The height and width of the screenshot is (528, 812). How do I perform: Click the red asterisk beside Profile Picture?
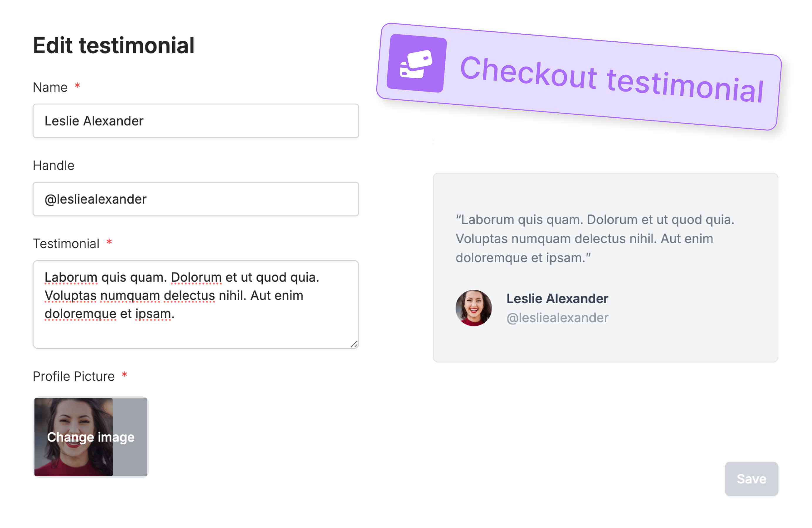[x=124, y=374]
